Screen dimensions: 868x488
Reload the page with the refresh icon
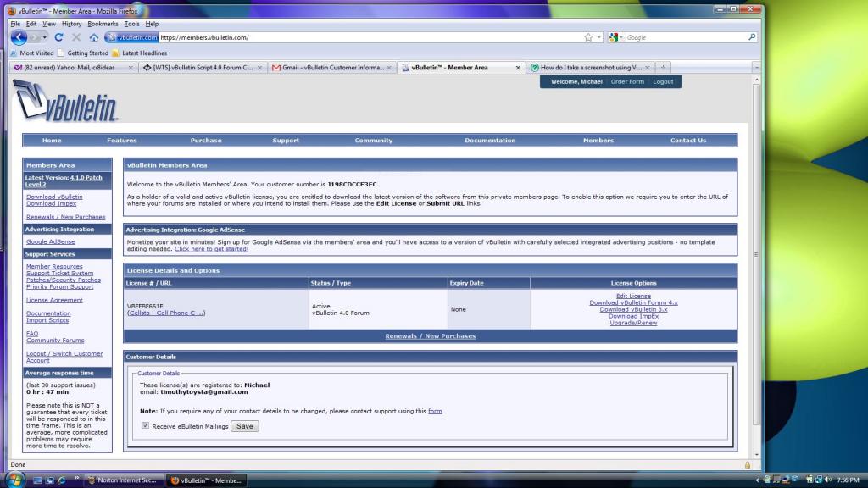58,37
